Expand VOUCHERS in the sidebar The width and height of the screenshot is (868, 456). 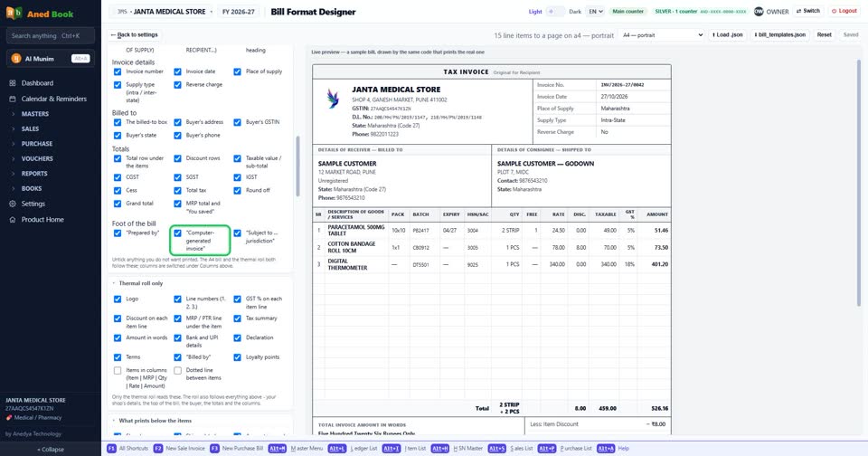point(37,158)
